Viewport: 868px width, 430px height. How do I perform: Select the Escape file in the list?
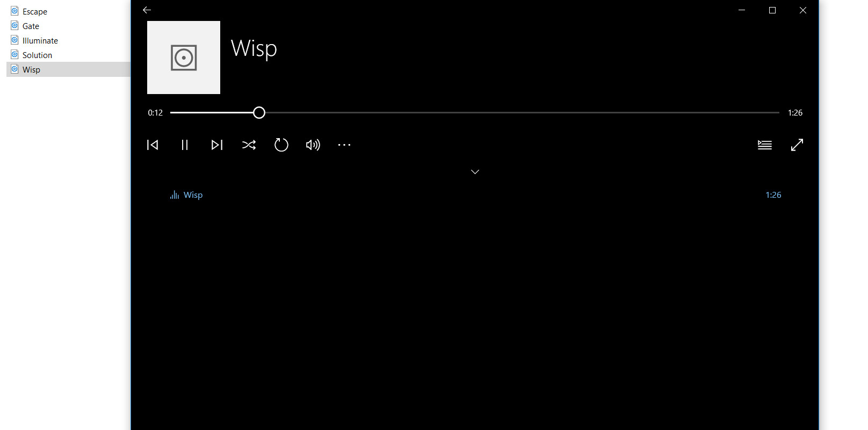click(x=35, y=11)
